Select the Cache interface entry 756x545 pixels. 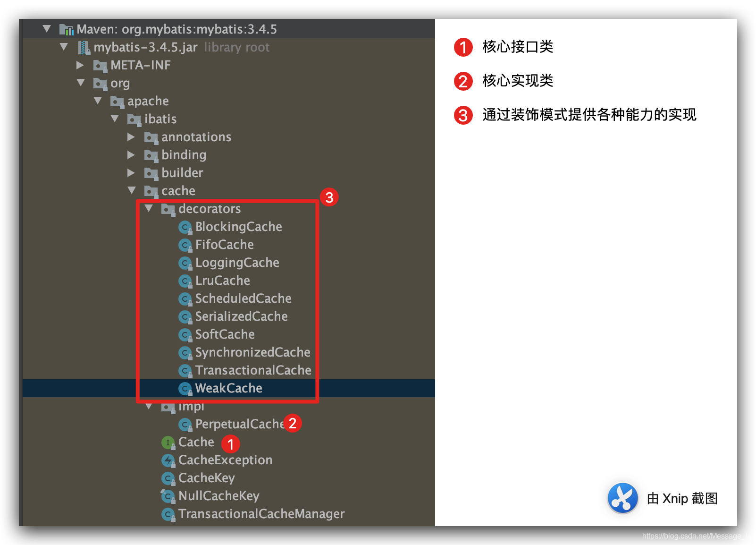point(196,442)
